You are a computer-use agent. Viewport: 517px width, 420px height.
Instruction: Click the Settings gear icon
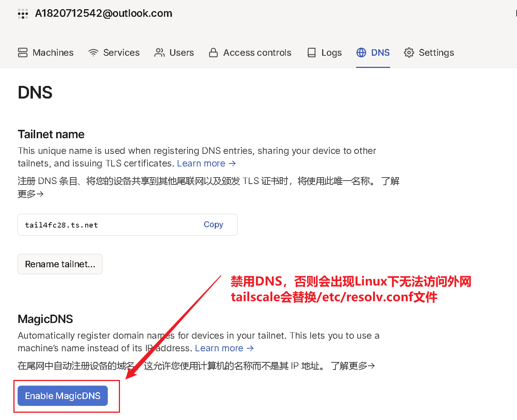(x=409, y=53)
